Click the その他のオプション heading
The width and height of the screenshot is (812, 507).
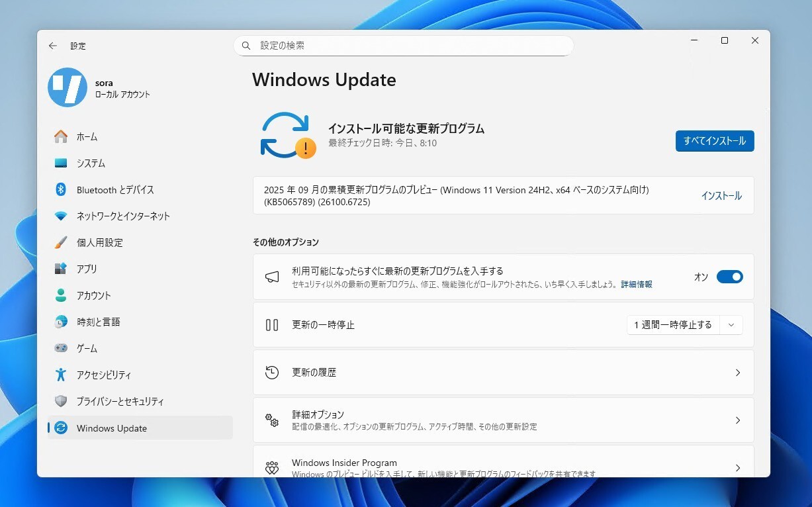click(285, 242)
